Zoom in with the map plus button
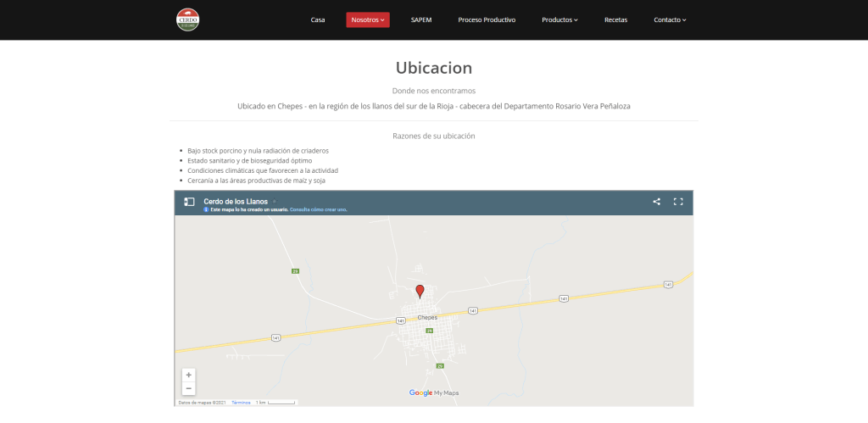 188,375
